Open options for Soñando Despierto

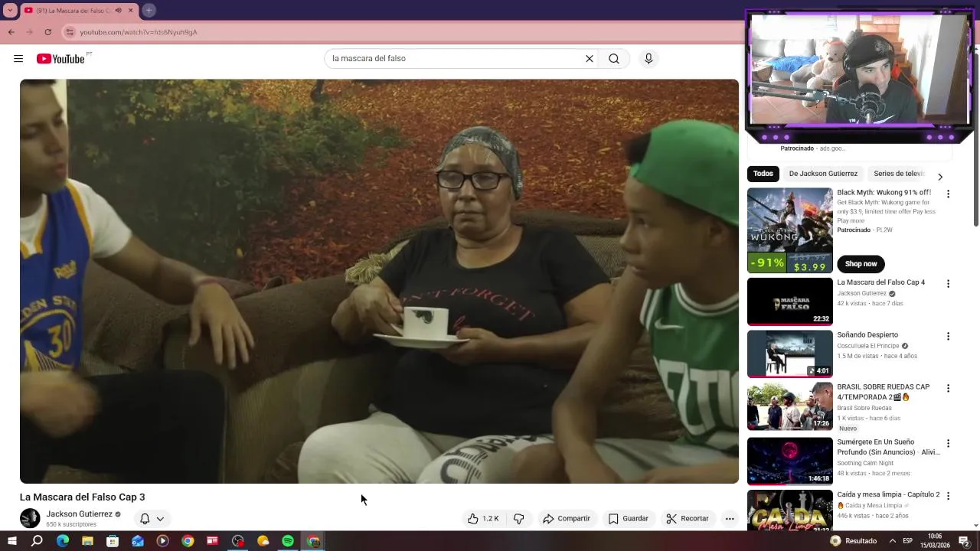(948, 336)
